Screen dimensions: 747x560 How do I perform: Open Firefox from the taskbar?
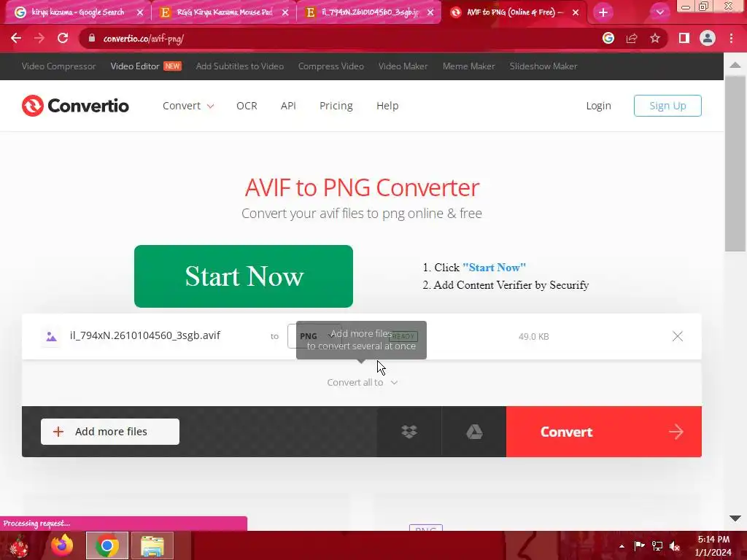62,545
